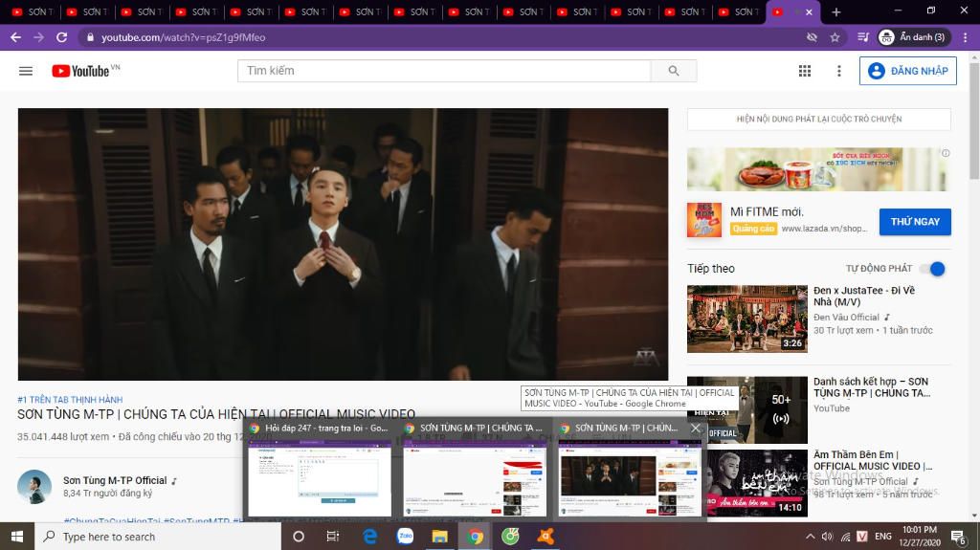Open Âm Thầm Bên Em video thumbnail
The height and width of the screenshot is (550, 980).
click(x=757, y=483)
